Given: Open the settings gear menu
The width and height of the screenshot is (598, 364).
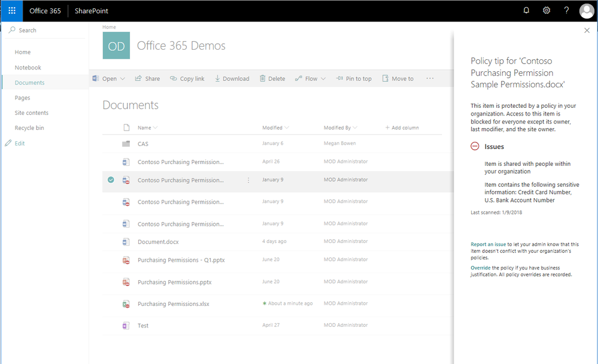Looking at the screenshot, I should coord(547,10).
